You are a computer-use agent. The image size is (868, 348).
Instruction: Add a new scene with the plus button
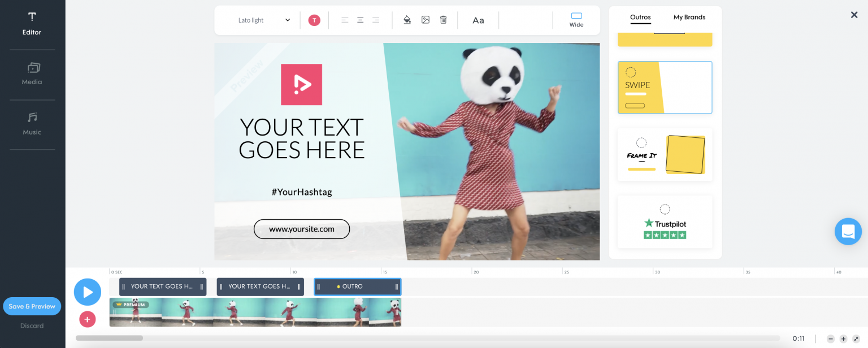point(87,319)
